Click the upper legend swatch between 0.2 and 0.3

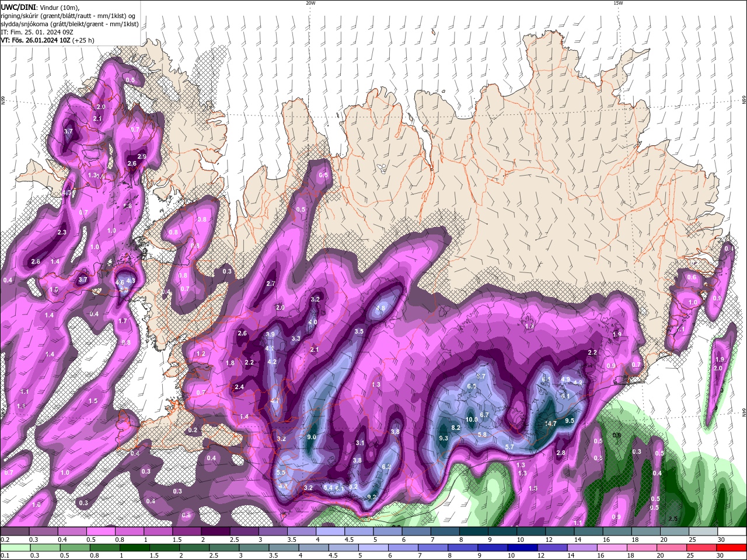pyautogui.click(x=15, y=531)
